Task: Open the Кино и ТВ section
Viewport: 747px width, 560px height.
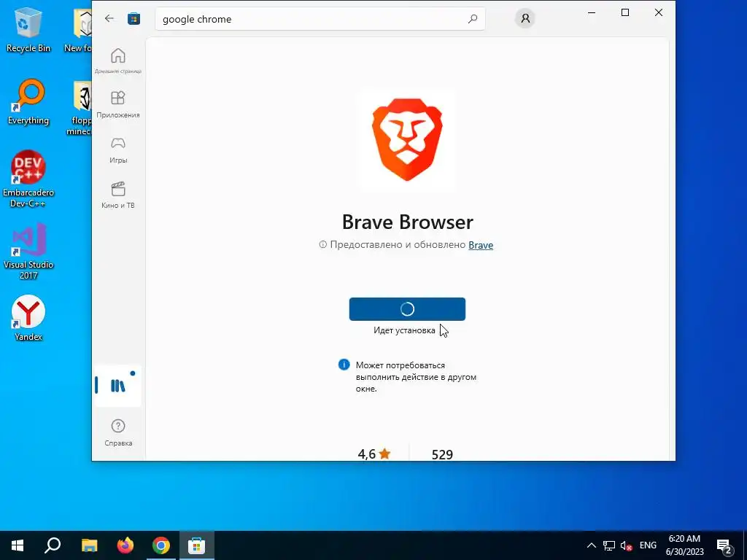Action: [x=118, y=195]
